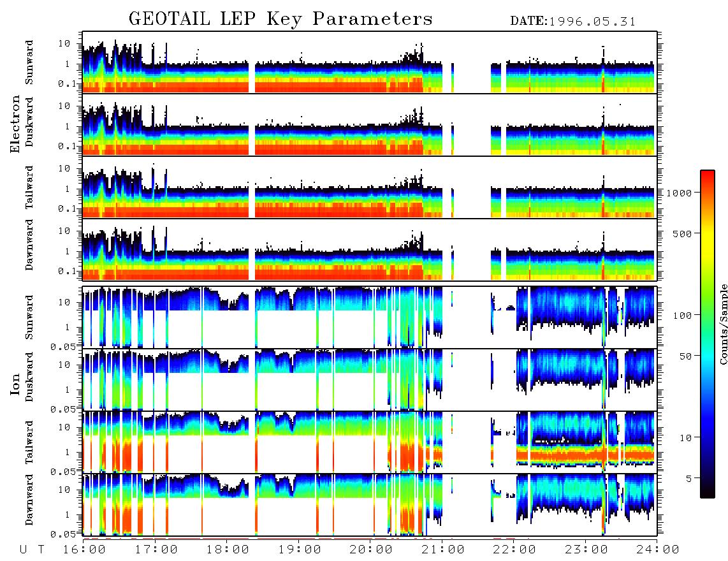Select the Ion "Duskward" panel label
Image resolution: width=728 pixels, height=561 pixels.
(x=29, y=377)
